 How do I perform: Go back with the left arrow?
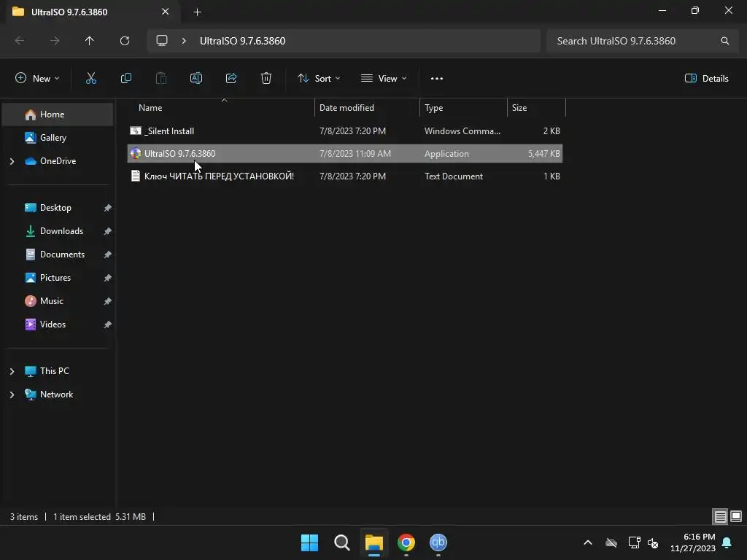coord(20,41)
